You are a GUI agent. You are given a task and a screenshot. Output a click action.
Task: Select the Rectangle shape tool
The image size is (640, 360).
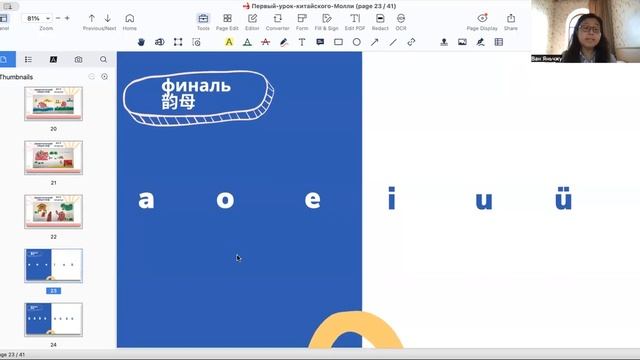coord(338,42)
